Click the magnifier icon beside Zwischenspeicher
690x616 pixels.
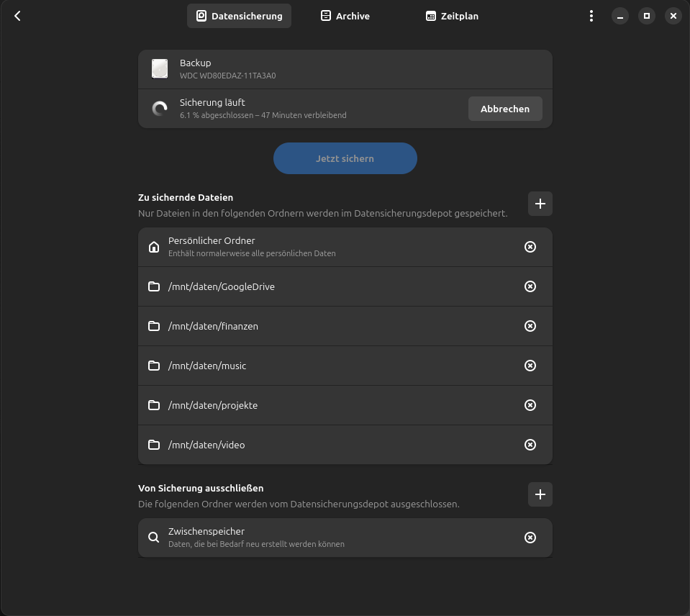[153, 538]
